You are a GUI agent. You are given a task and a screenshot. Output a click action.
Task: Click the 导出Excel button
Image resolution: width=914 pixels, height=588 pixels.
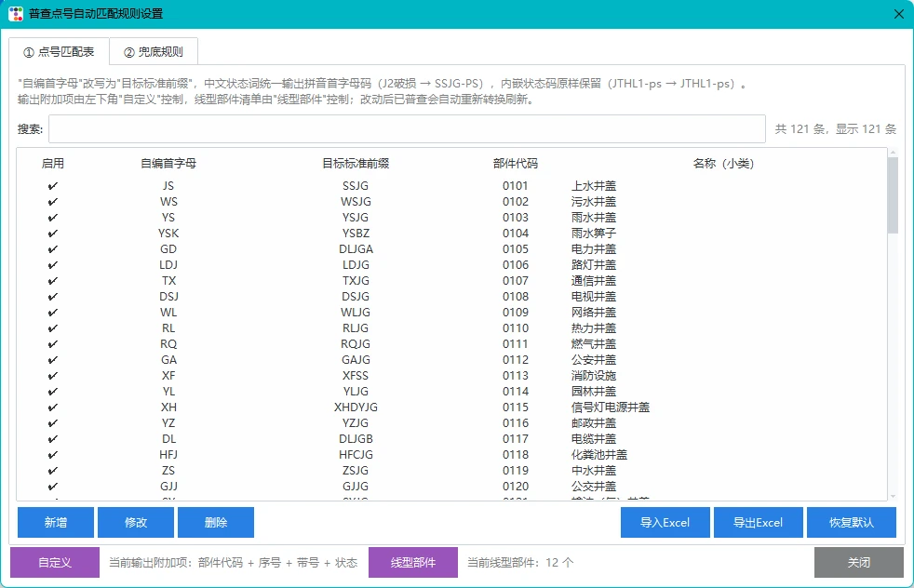[x=759, y=522]
